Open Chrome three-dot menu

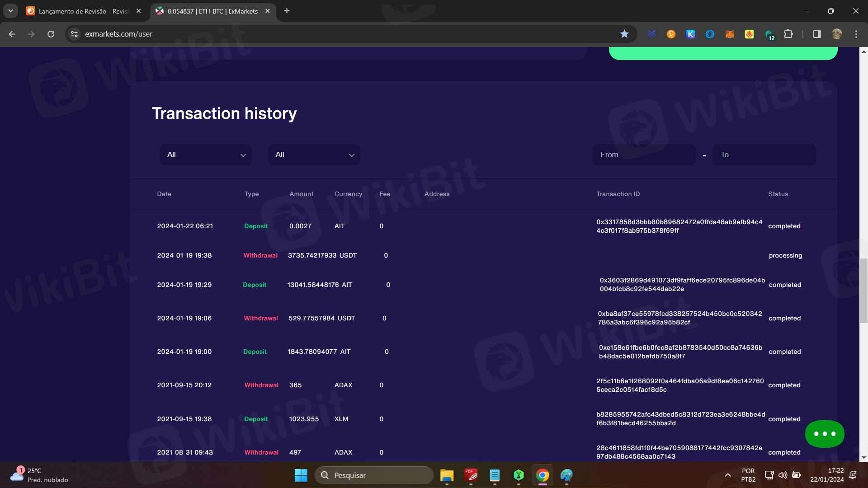click(856, 34)
